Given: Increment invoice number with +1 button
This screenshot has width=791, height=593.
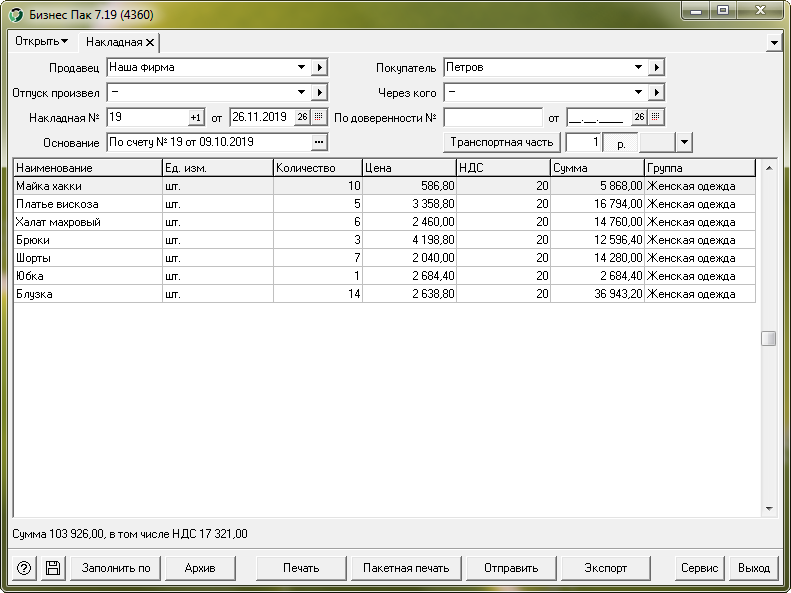Looking at the screenshot, I should 196,117.
